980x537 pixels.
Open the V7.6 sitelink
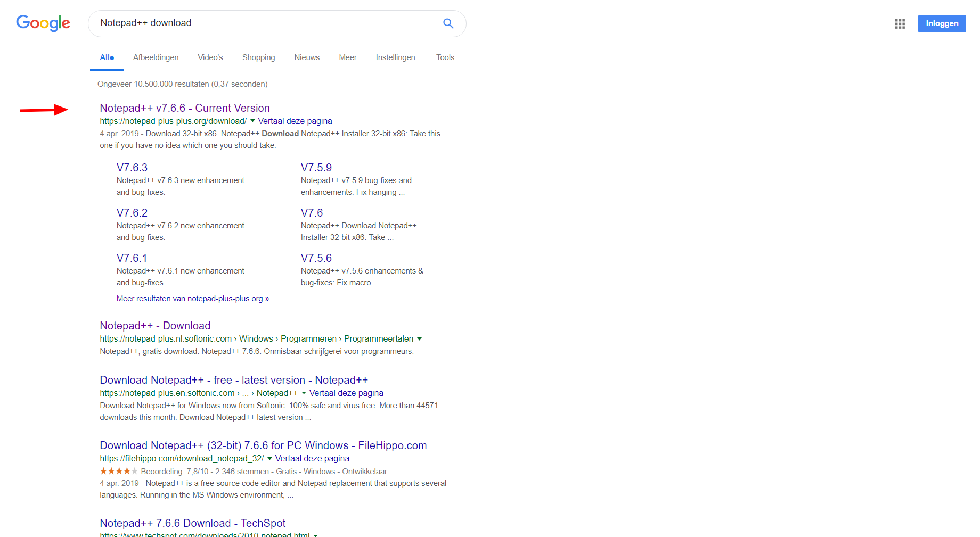[x=312, y=213]
